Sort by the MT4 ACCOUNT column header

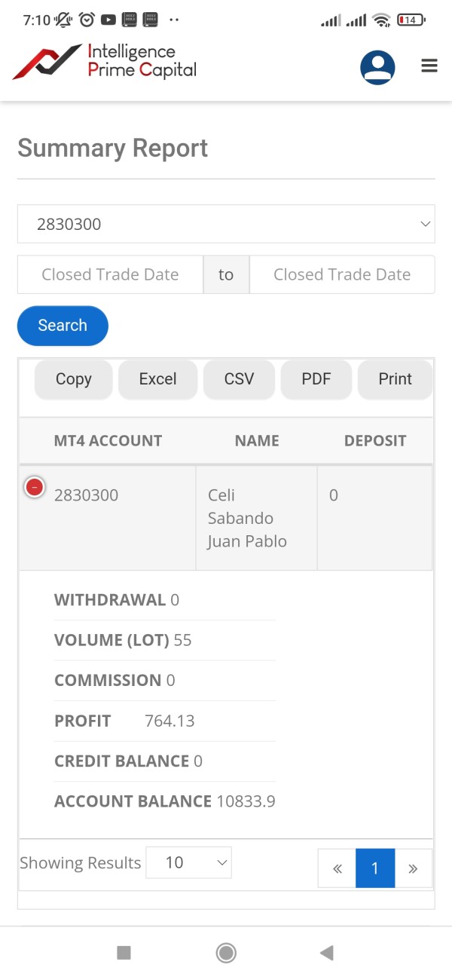click(108, 441)
